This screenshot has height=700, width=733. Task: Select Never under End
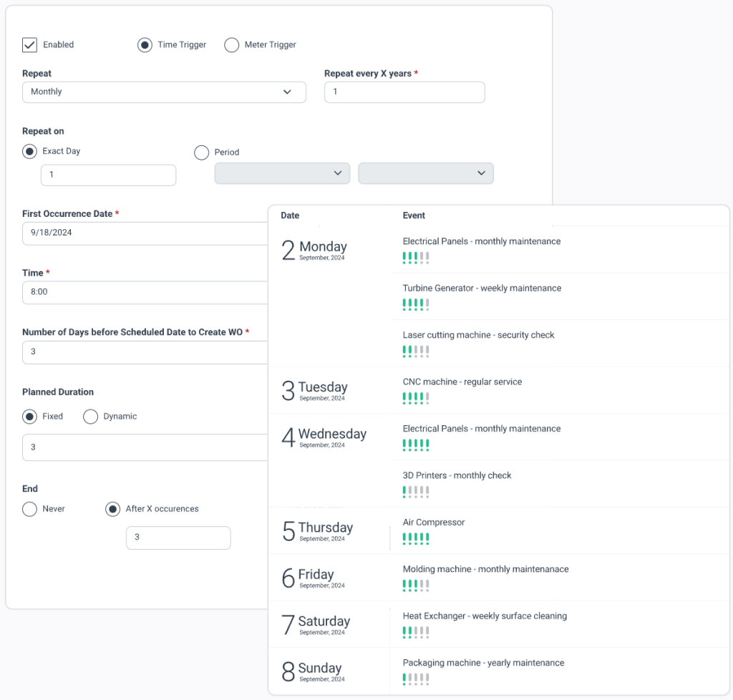click(30, 509)
